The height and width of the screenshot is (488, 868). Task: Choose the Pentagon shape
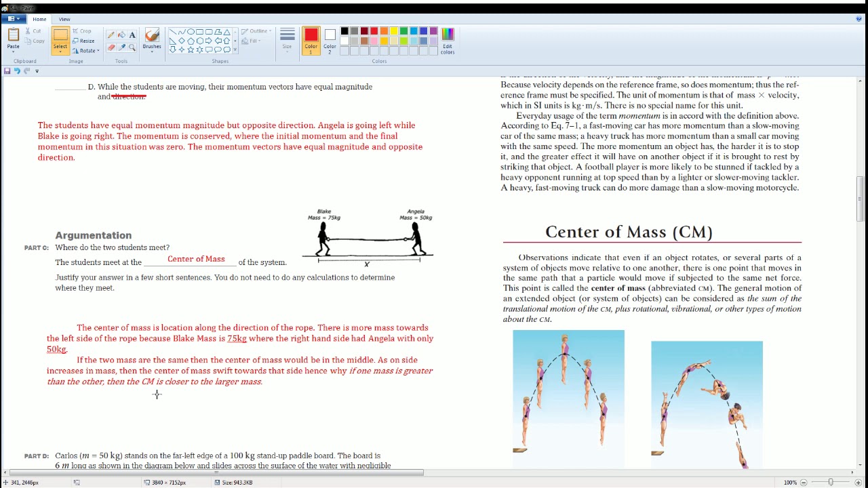tap(191, 41)
